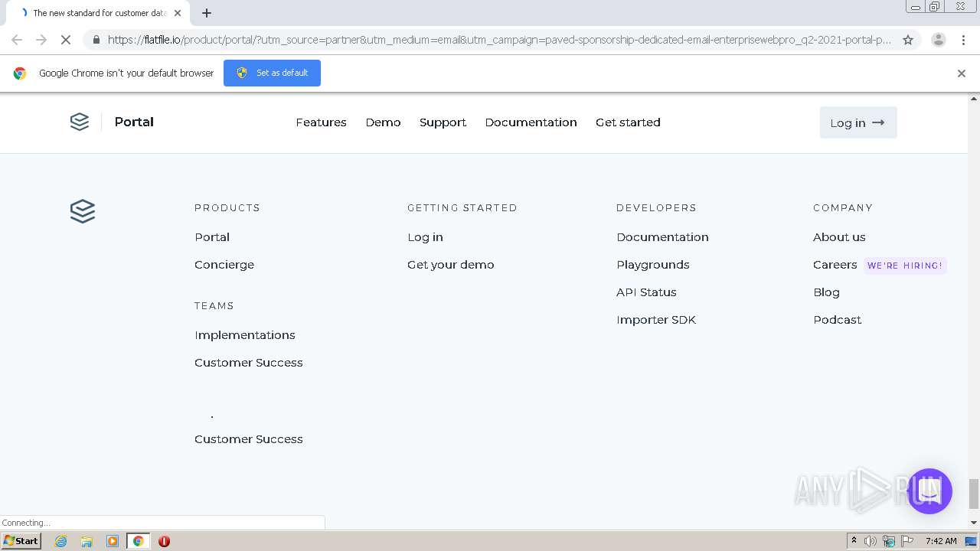Open Get started in navigation bar
980x551 pixels.
click(x=628, y=122)
